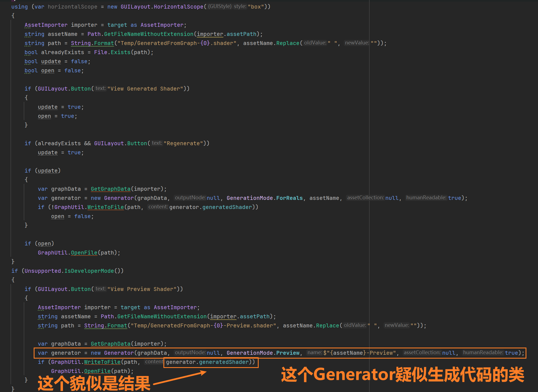The width and height of the screenshot is (538, 392).
Task: Click "update = true;" below the Regenerate condition
Action: [x=61, y=152]
